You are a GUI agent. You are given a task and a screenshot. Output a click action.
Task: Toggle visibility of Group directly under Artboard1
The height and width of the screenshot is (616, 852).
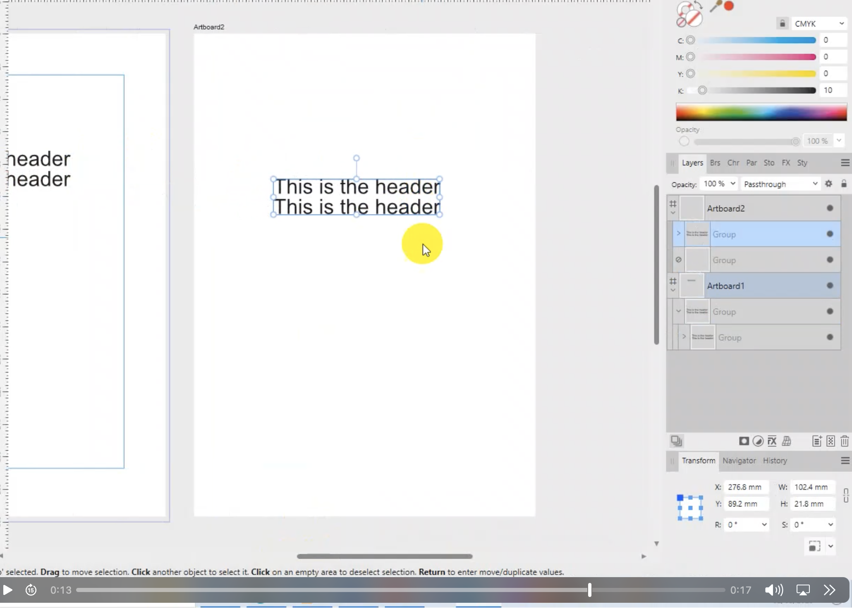pos(830,311)
